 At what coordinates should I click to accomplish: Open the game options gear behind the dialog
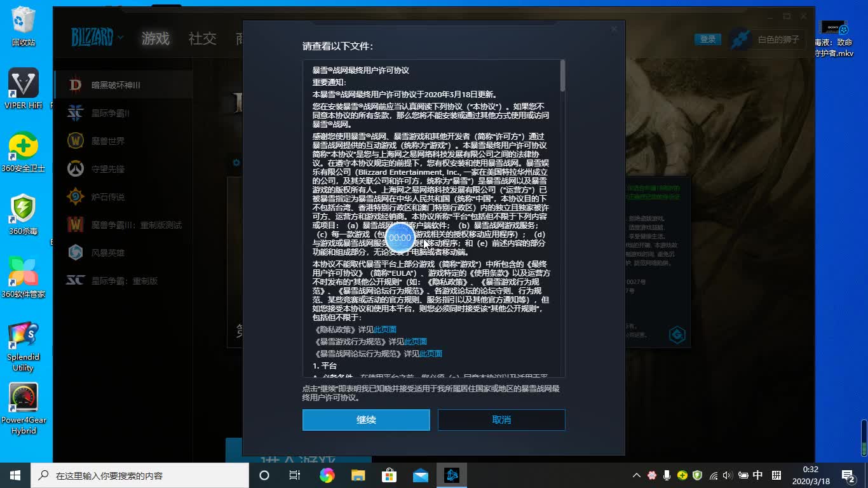point(236,163)
